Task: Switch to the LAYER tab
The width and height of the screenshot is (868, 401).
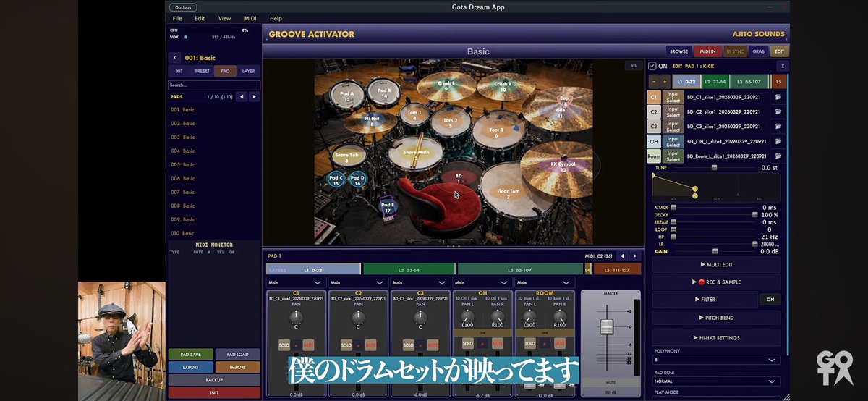Action: coord(248,72)
